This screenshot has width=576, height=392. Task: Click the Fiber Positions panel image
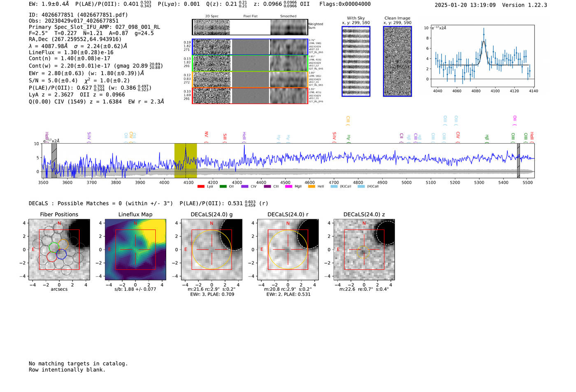coord(59,250)
